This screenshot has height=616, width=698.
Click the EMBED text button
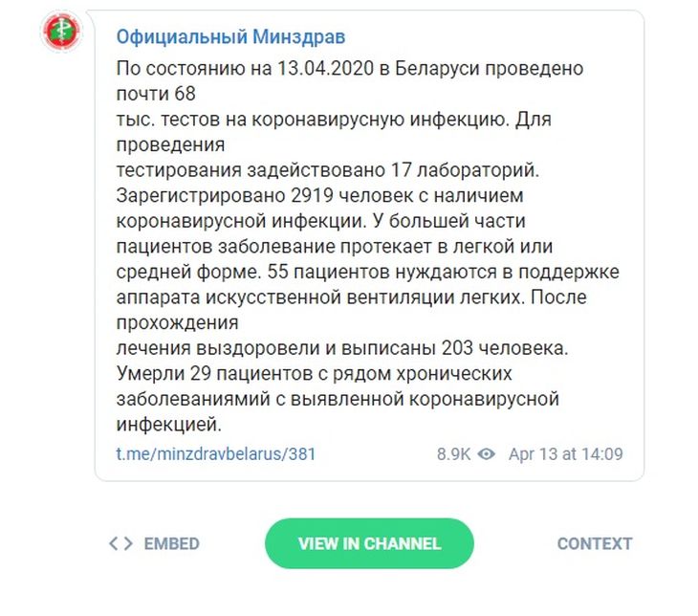(172, 543)
